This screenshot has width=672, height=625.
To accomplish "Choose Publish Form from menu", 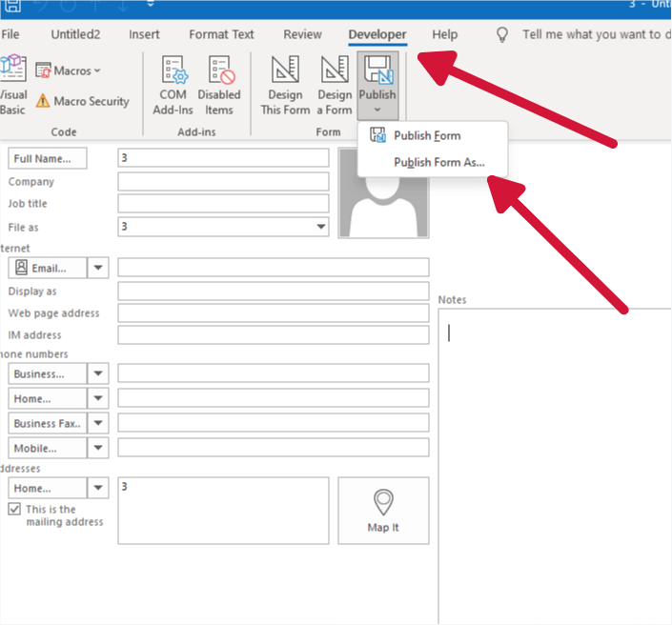I will tap(433, 135).
